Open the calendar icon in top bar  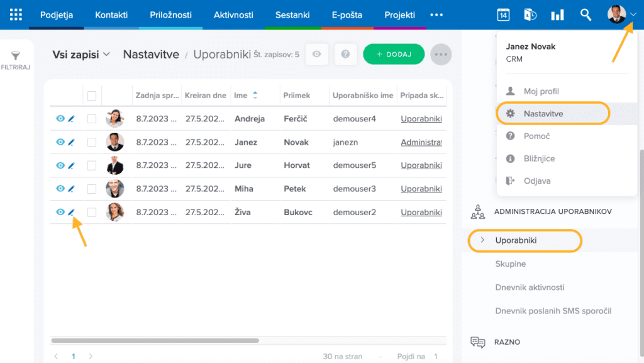(503, 15)
